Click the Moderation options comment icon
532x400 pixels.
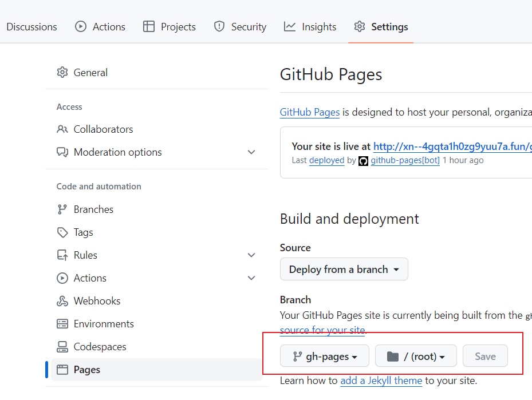point(62,152)
